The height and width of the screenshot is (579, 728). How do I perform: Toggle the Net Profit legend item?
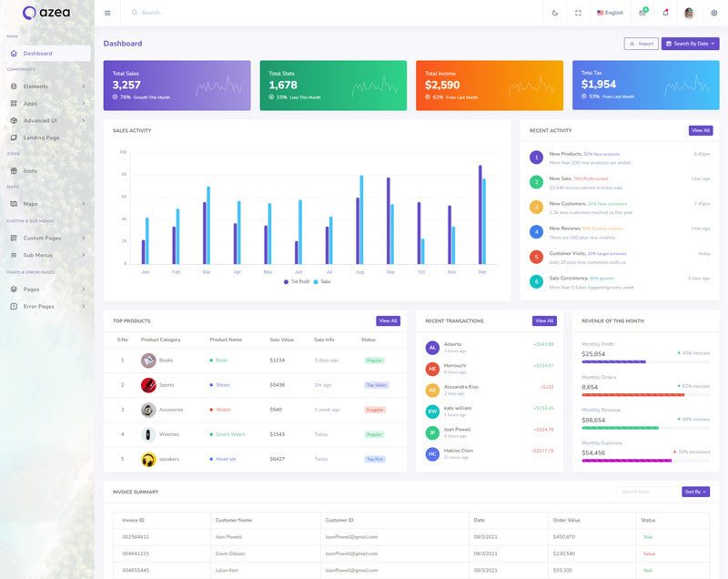(295, 282)
